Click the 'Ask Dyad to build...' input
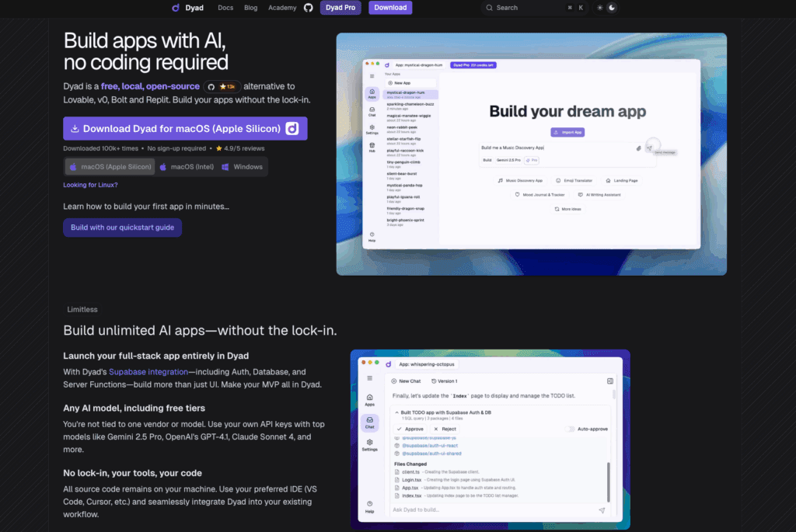This screenshot has height=532, width=796. [x=492, y=509]
